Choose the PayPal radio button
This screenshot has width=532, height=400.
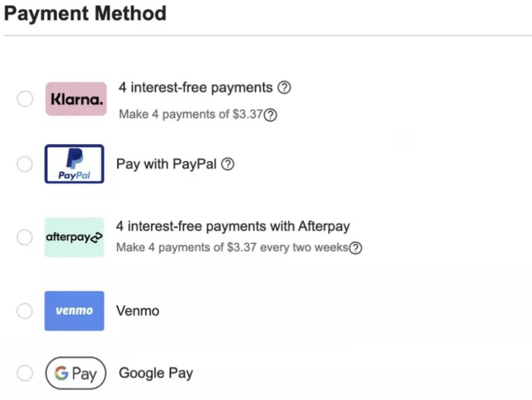point(25,164)
